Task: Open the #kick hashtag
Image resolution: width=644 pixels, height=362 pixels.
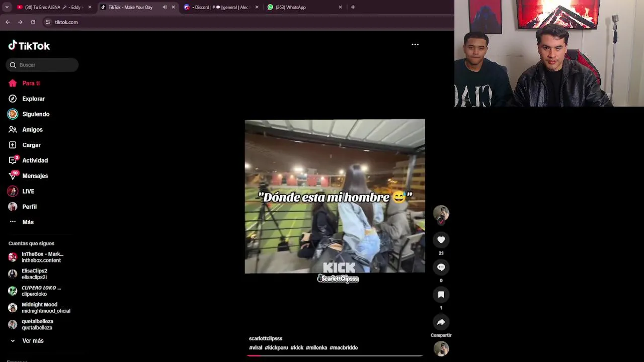Action: pyautogui.click(x=297, y=348)
